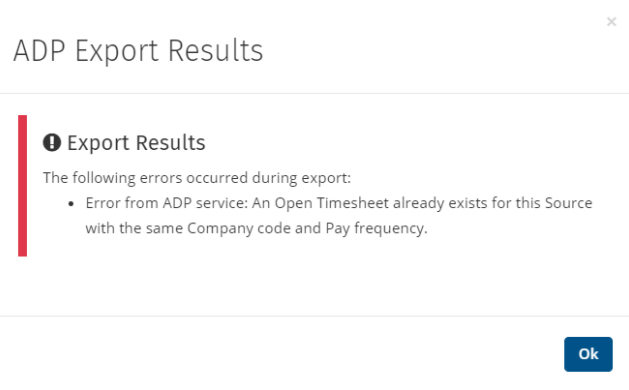The height and width of the screenshot is (390, 629).
Task: Click the word 'ADP' in the dialog title
Action: (39, 51)
